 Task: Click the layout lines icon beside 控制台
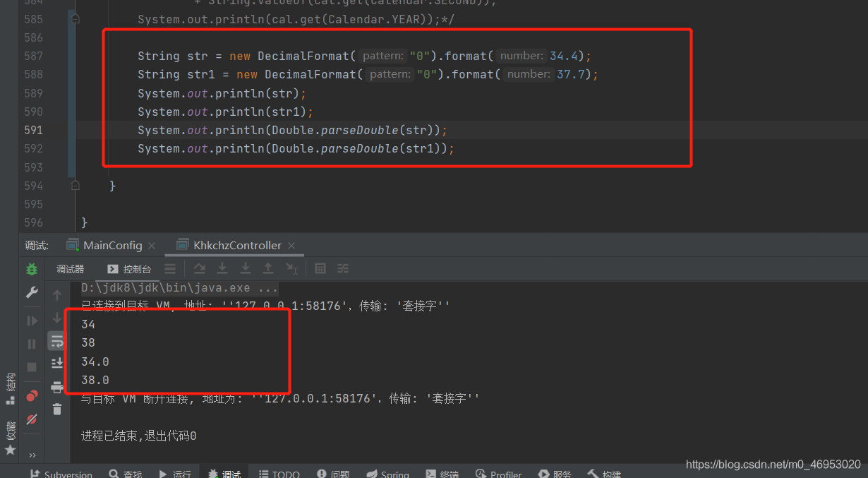pos(170,268)
